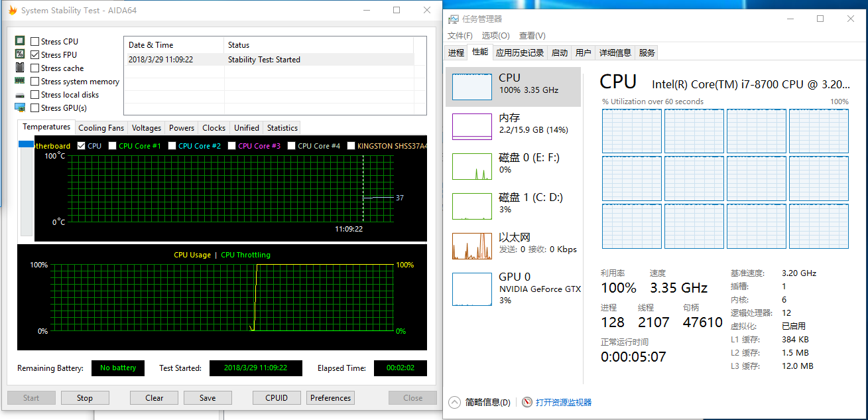Viewport: 868px width, 420px height.
Task: Select the Temperatures tab
Action: point(46,127)
